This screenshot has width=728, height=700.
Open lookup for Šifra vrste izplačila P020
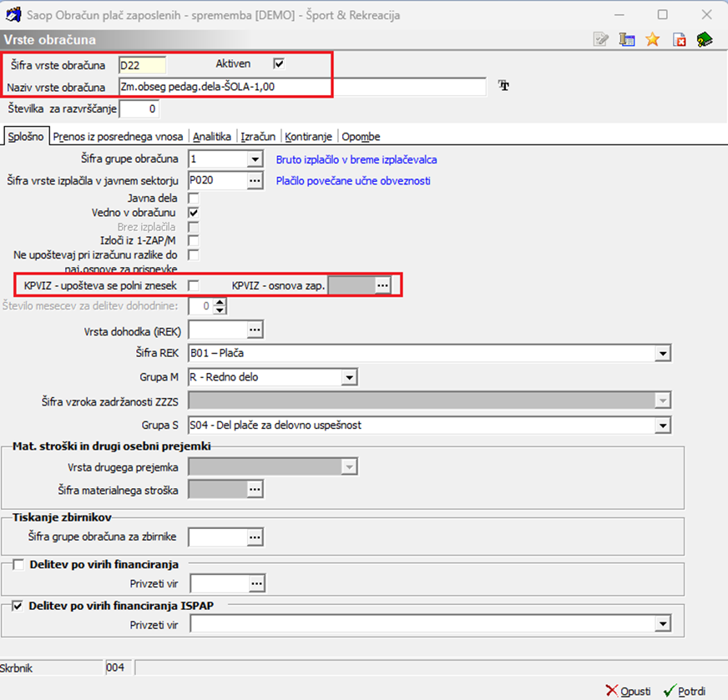(x=255, y=180)
